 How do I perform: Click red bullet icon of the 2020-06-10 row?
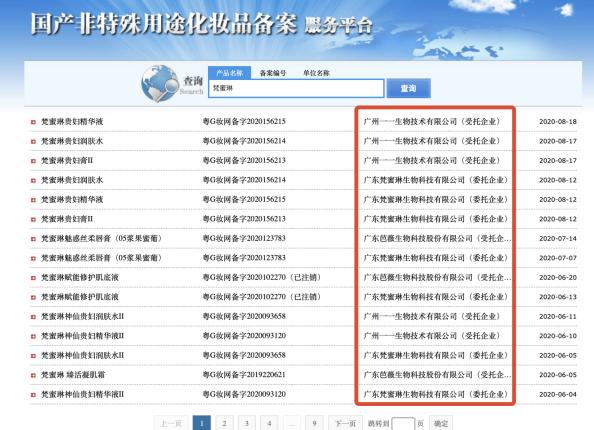[33, 336]
